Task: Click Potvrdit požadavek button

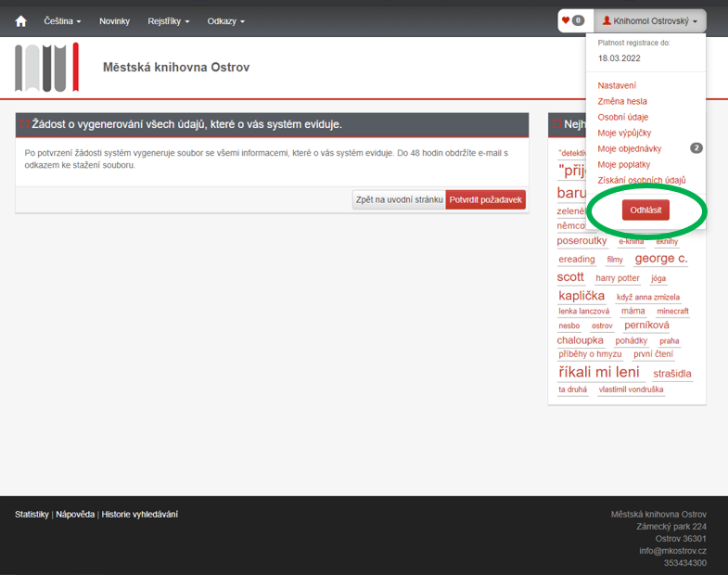Action: (485, 199)
